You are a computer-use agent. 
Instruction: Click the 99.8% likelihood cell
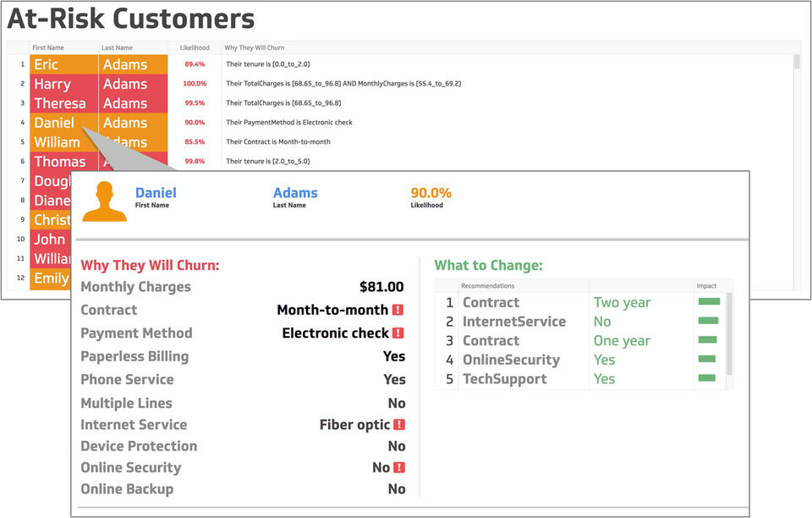point(195,161)
